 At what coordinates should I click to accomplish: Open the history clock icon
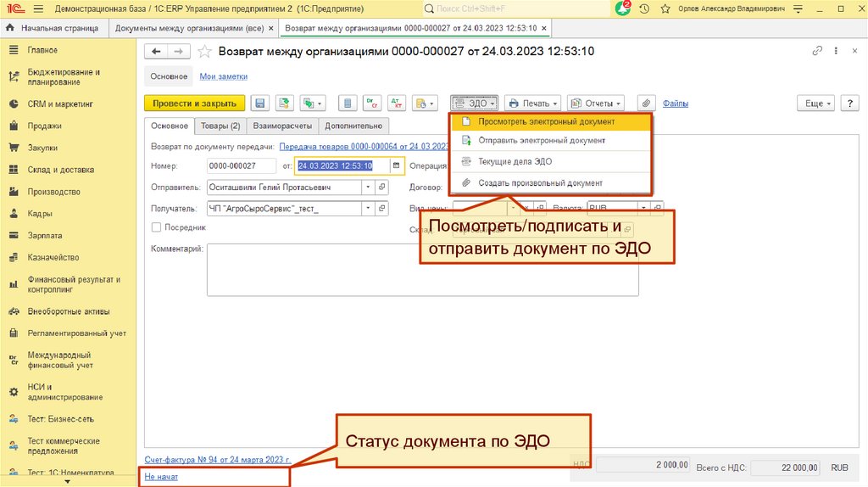point(644,8)
